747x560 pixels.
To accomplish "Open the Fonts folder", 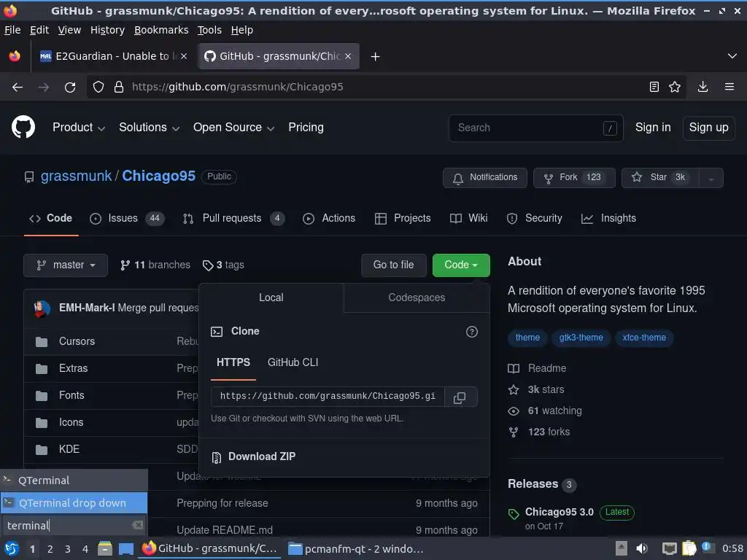I will pyautogui.click(x=71, y=395).
